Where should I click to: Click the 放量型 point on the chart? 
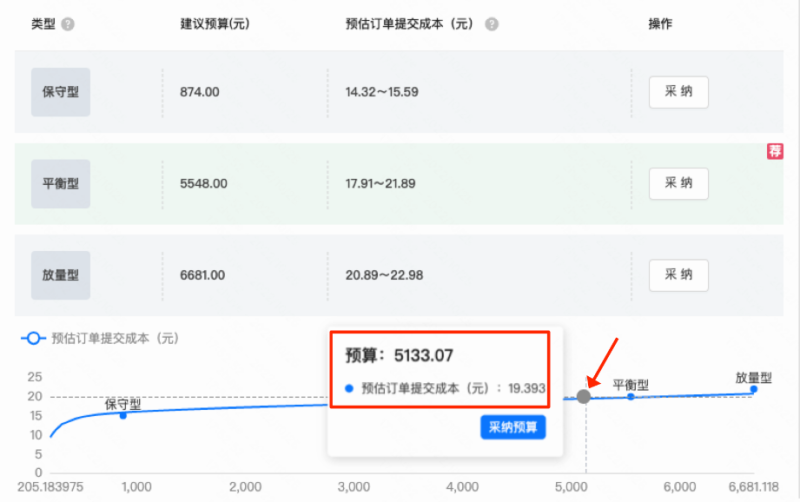pyautogui.click(x=754, y=389)
